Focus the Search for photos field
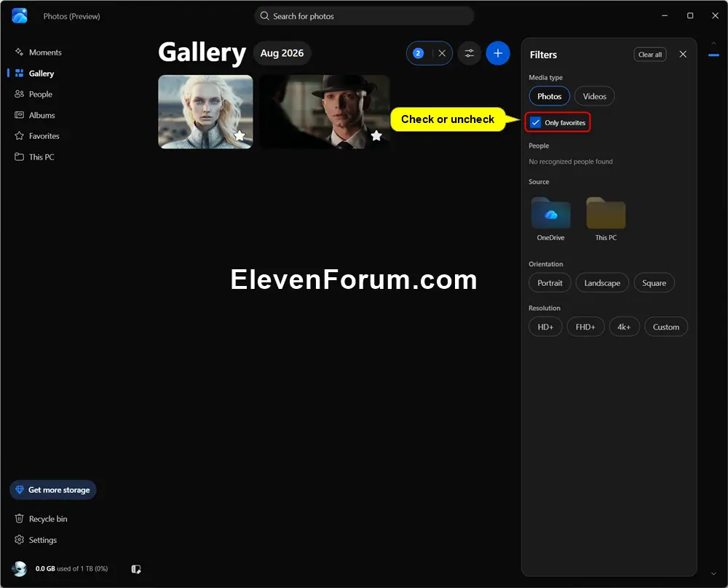The image size is (728, 588). (x=363, y=16)
